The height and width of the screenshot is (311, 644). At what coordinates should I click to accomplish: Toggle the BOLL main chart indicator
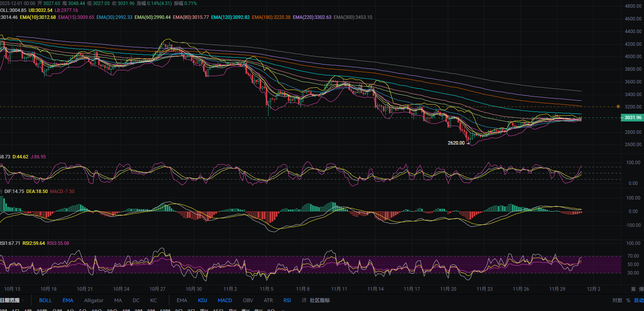45,300
